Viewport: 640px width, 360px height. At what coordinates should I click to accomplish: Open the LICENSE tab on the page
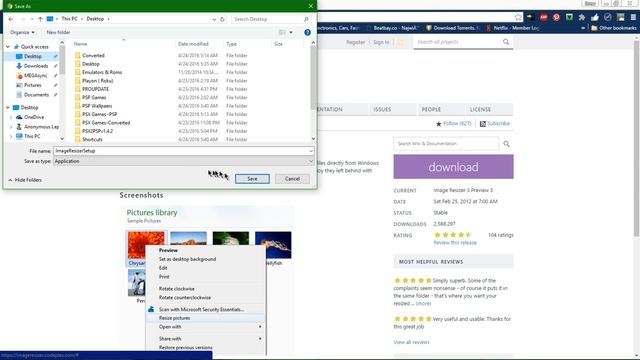pyautogui.click(x=480, y=109)
